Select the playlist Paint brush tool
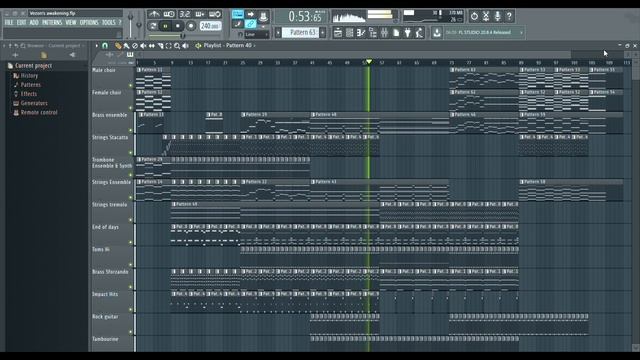The height and width of the screenshot is (360, 640). [x=127, y=46]
